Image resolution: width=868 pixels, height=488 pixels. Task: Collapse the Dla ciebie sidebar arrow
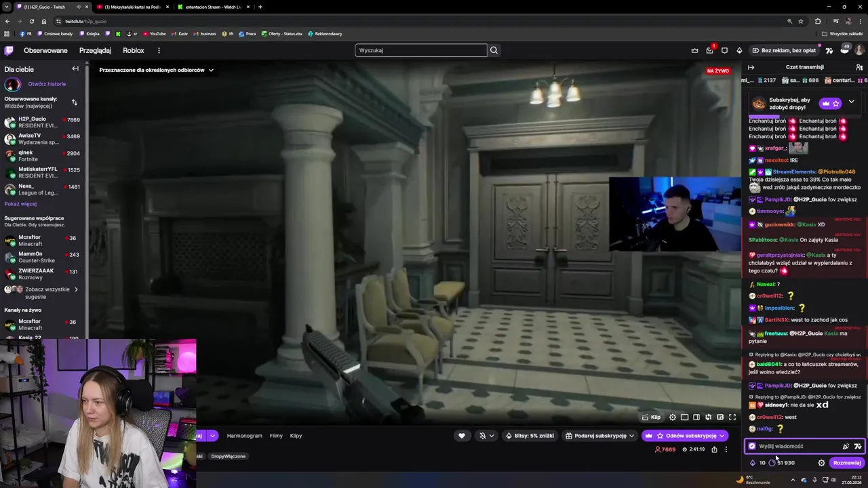tap(75, 68)
